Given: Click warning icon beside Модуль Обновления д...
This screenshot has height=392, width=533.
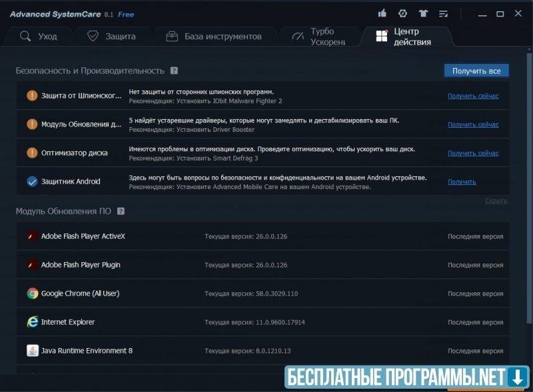Looking at the screenshot, I should click(32, 124).
